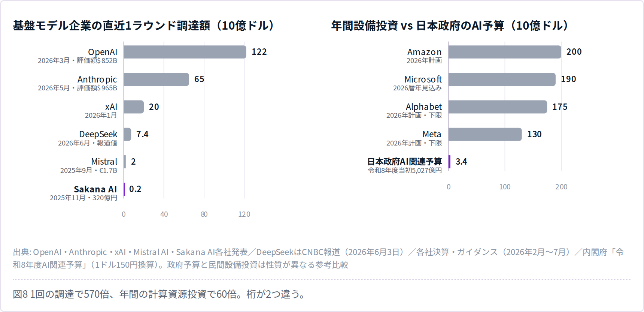Click the Alphabet bar valued 175
This screenshot has height=312, width=644.
tap(498, 107)
